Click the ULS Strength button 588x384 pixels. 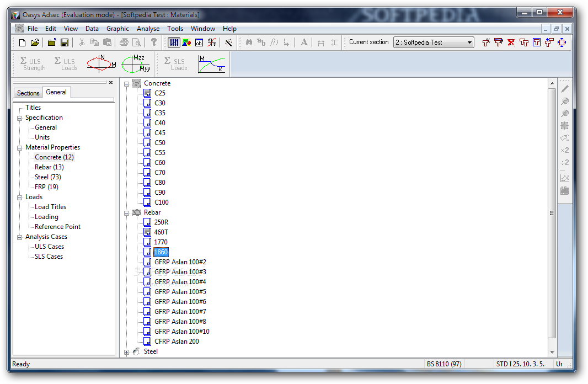tap(33, 63)
